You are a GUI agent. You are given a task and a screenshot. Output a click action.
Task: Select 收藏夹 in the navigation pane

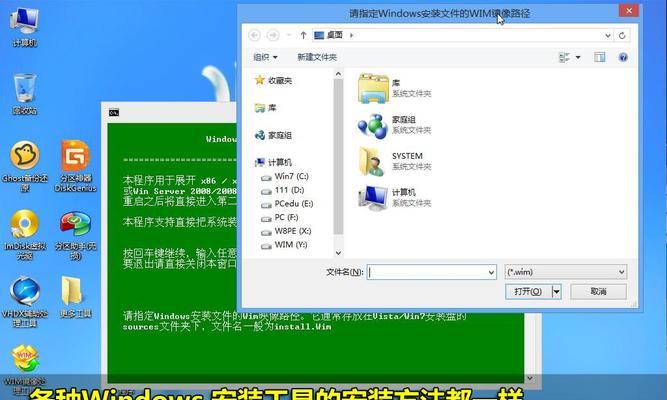pyautogui.click(x=273, y=80)
